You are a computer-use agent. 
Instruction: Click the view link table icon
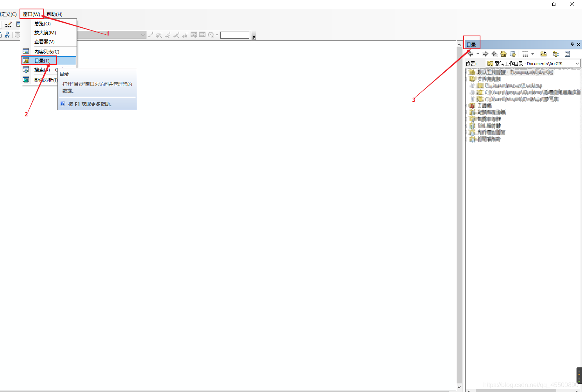202,35
